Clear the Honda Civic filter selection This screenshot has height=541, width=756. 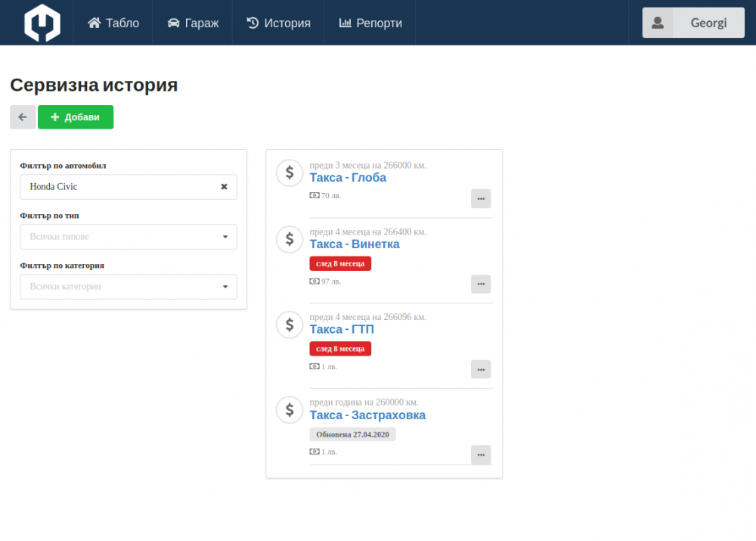[x=224, y=187]
